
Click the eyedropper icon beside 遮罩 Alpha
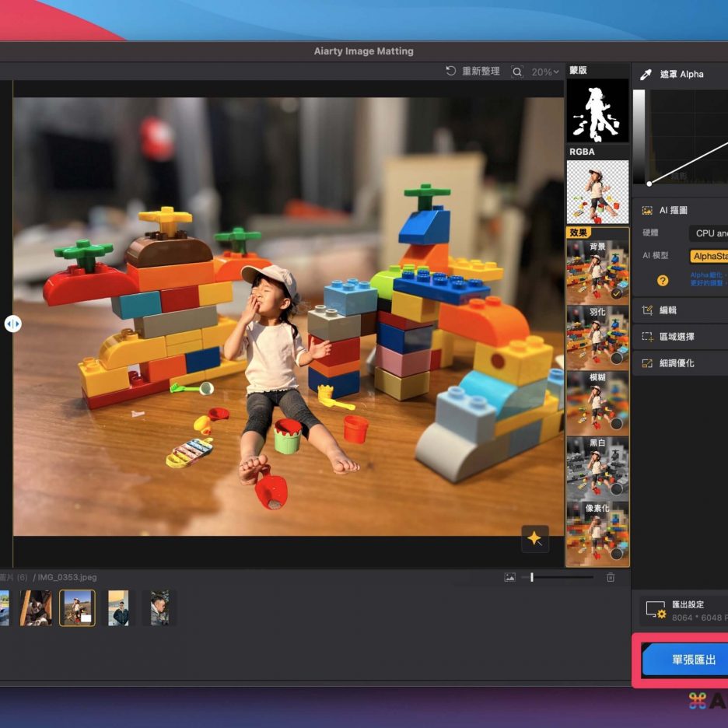coord(646,75)
